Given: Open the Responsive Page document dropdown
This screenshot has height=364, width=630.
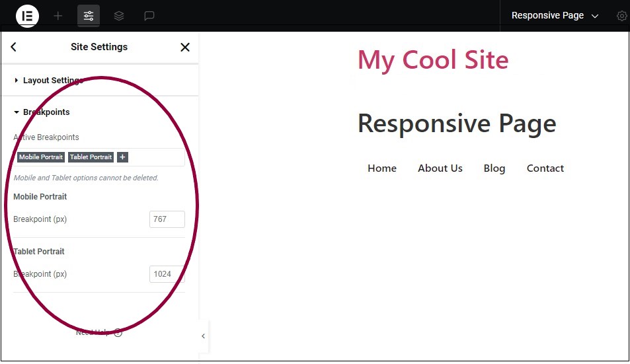Looking at the screenshot, I should pyautogui.click(x=555, y=16).
